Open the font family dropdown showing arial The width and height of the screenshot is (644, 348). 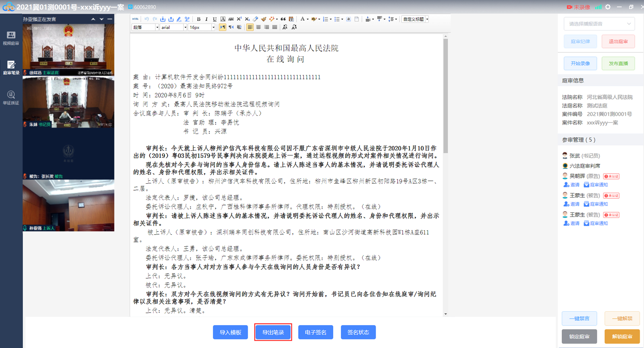tap(173, 27)
